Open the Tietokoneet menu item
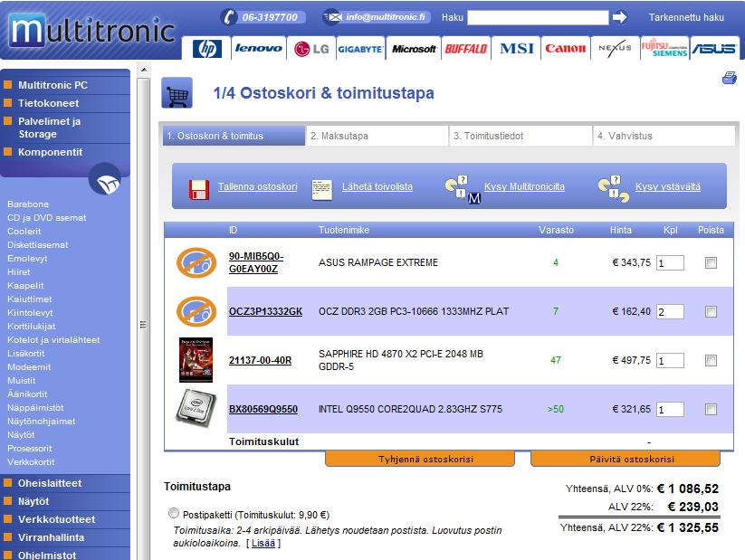This screenshot has height=560, width=745. pos(49,103)
